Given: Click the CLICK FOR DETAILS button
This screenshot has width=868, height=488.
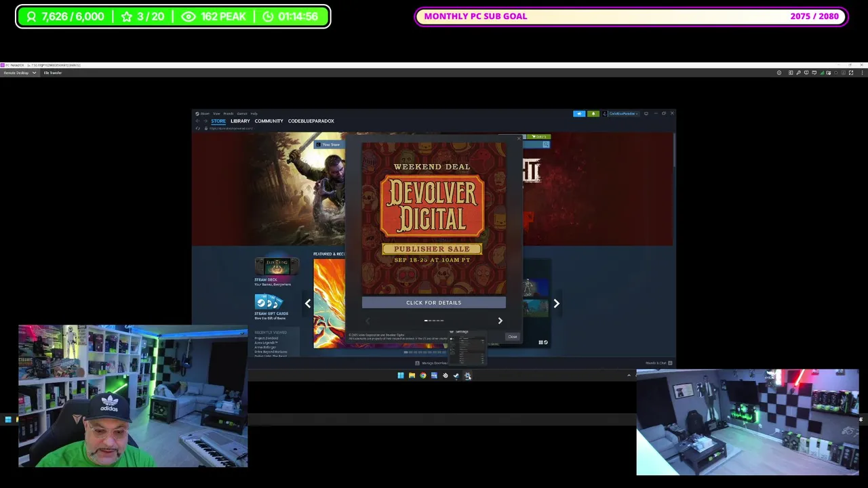Looking at the screenshot, I should 434,303.
